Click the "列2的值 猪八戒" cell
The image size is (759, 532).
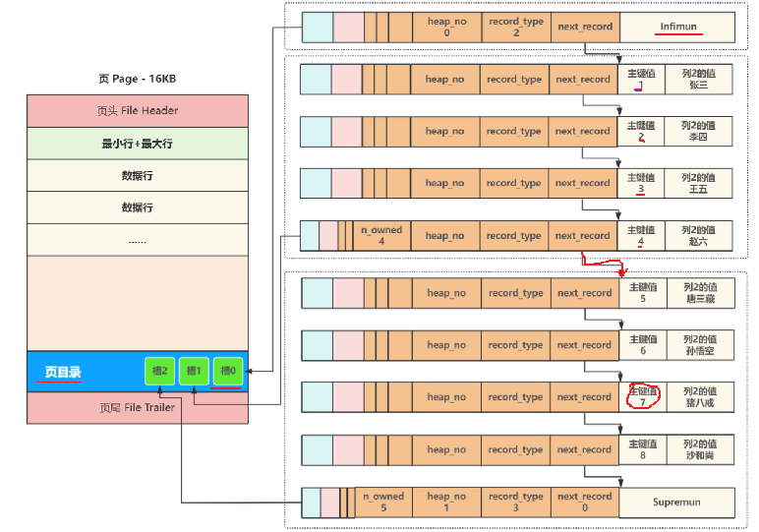click(700, 397)
